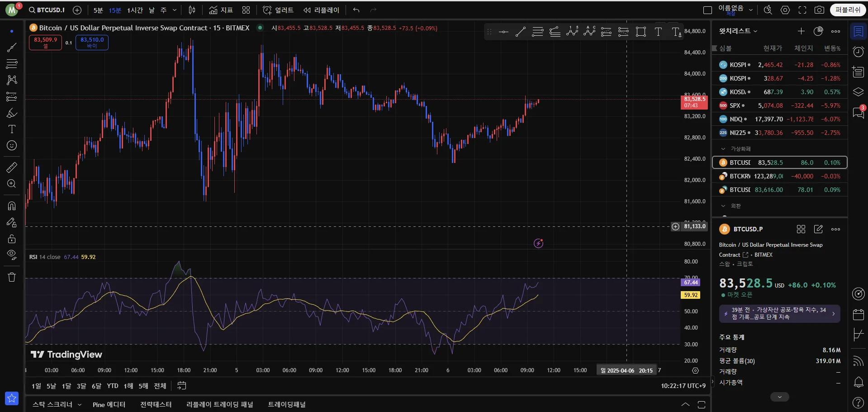
Task: Select the brush drawing tool
Action: (x=12, y=113)
